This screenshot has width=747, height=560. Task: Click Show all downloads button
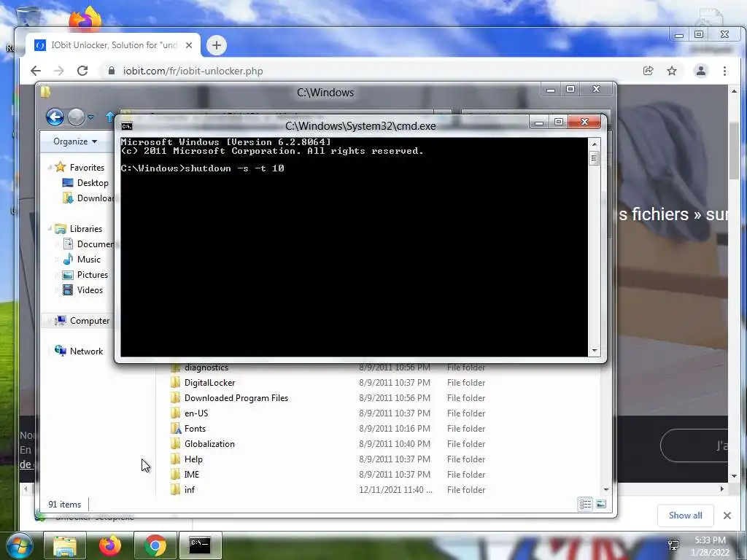click(685, 516)
